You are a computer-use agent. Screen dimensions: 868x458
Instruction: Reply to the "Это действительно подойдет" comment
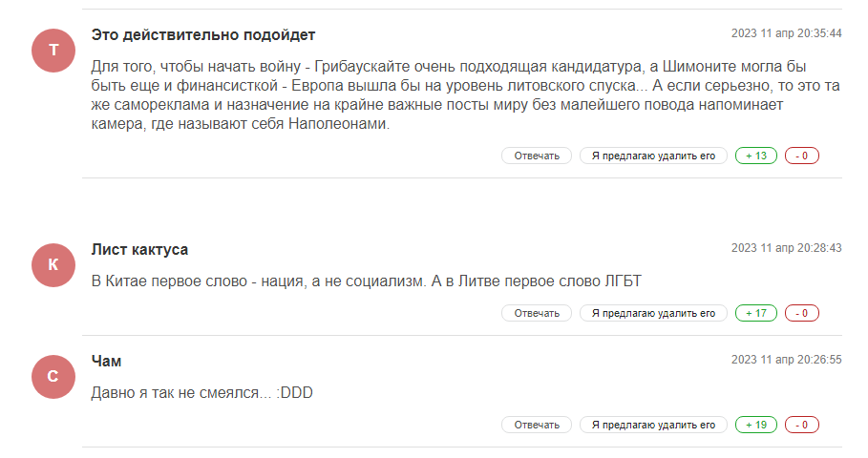[x=537, y=156]
